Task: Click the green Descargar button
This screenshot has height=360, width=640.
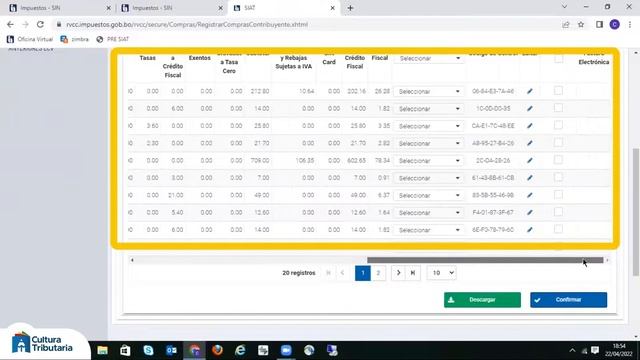Action: tap(482, 300)
